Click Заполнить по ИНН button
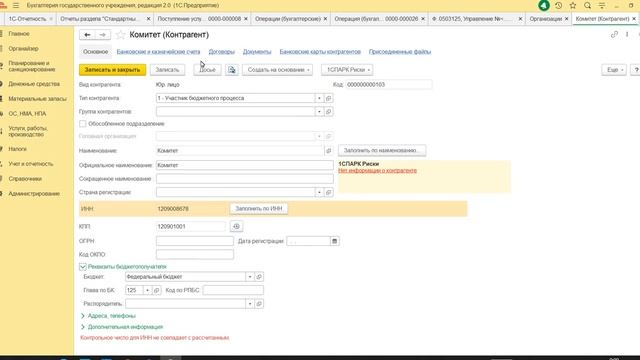This screenshot has height=360, width=640. (x=259, y=209)
